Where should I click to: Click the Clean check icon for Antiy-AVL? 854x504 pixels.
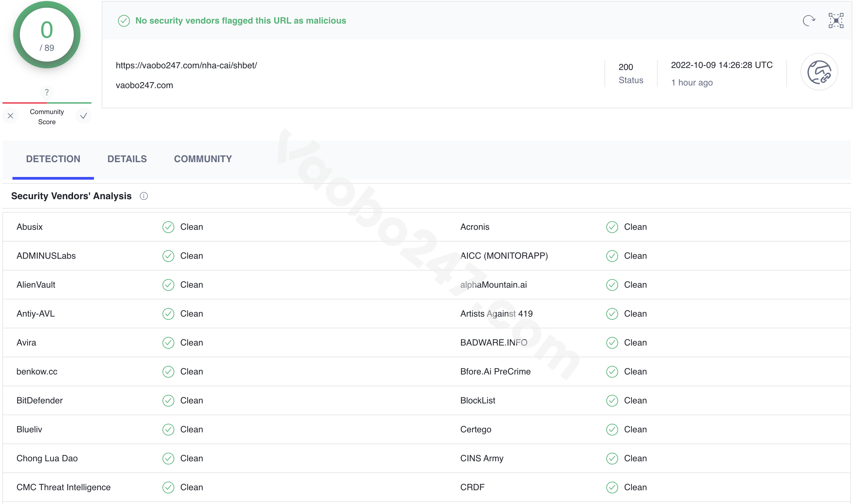tap(168, 314)
